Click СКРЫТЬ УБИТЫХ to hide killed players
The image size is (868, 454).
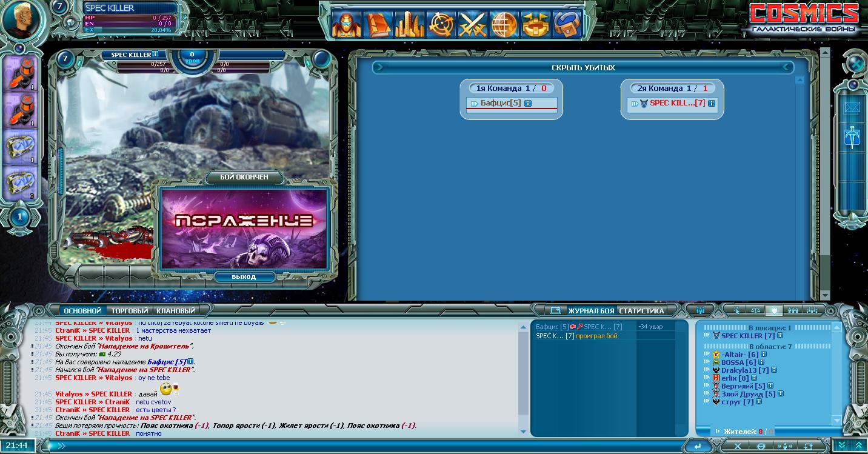[x=583, y=68]
